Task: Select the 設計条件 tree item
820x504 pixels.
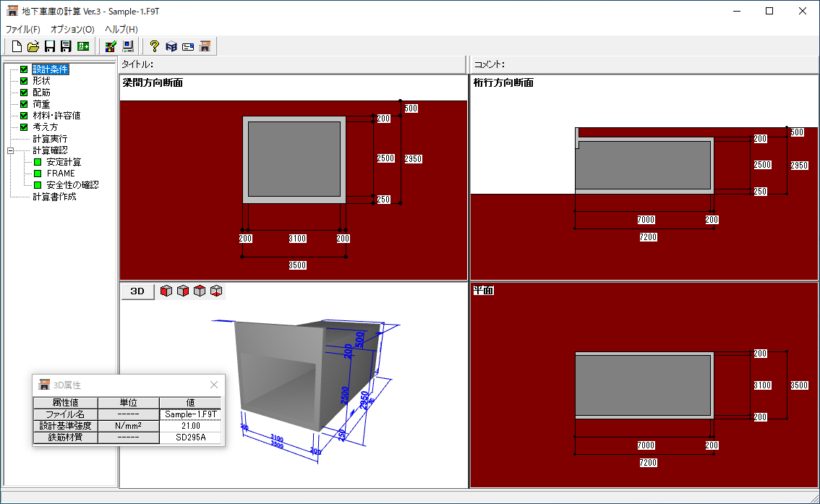Action: click(x=50, y=69)
